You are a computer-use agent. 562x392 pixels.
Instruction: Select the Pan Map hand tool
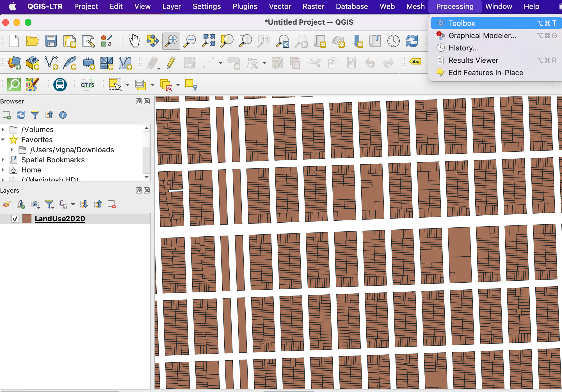[134, 41]
